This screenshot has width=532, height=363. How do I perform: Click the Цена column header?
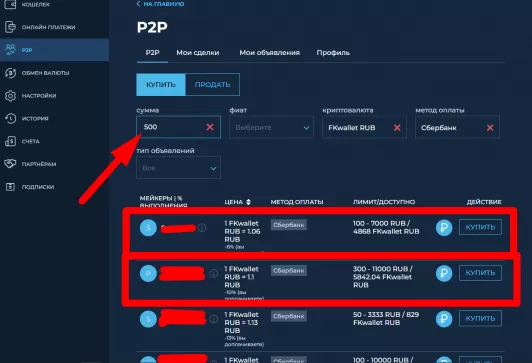(234, 202)
